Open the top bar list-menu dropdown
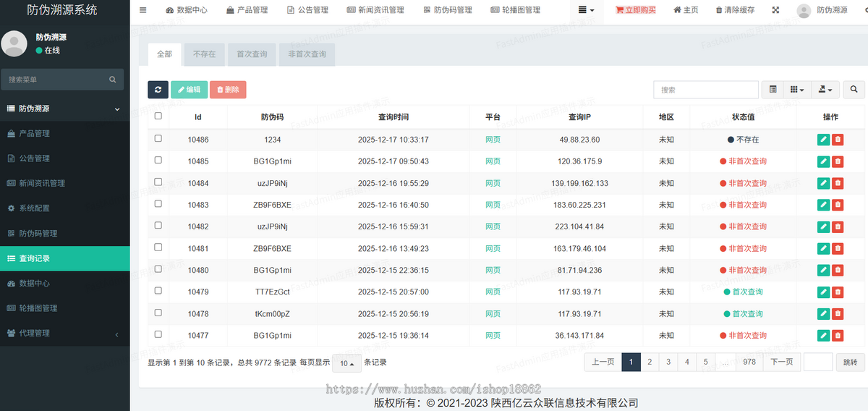This screenshot has width=868, height=411. pos(587,10)
